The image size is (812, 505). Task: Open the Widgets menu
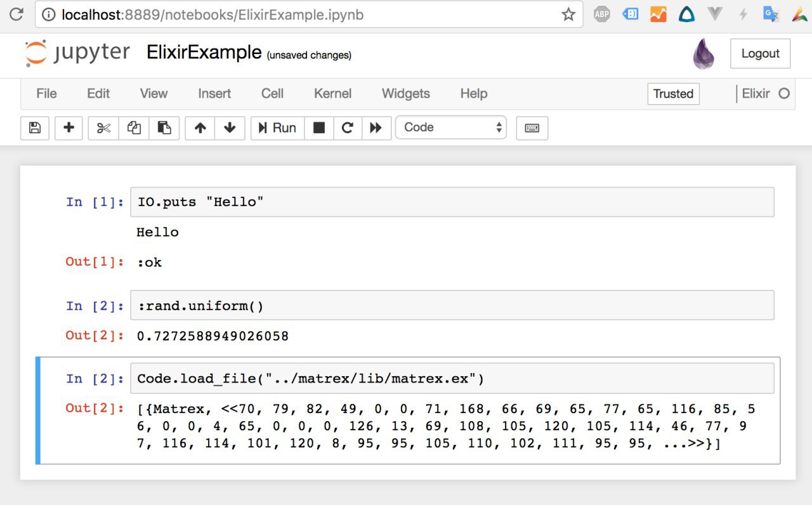tap(406, 93)
